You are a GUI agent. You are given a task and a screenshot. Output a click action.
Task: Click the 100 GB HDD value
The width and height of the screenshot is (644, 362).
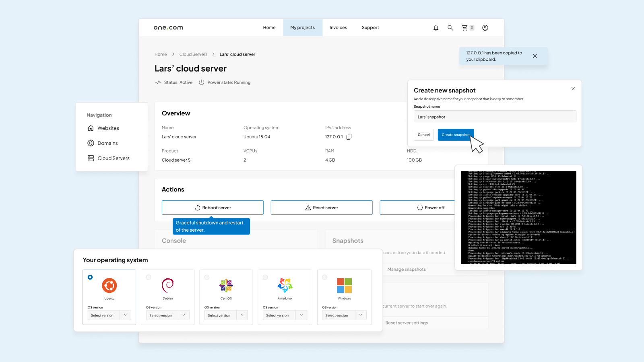[415, 160]
